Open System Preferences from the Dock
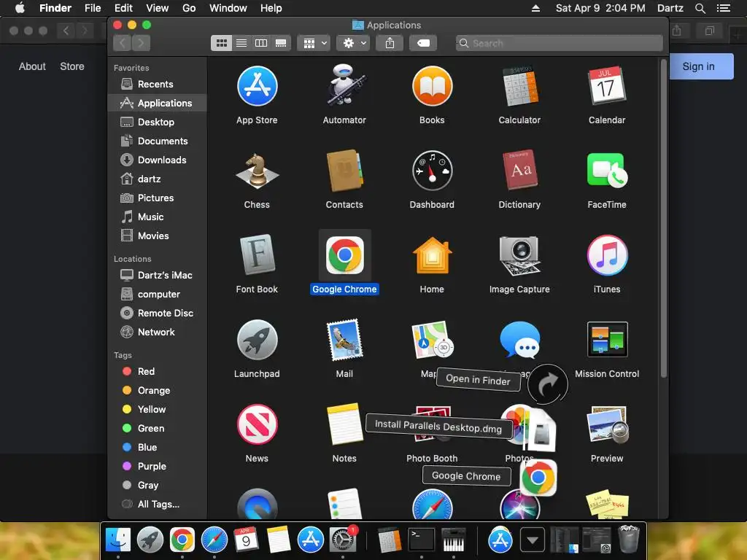Image resolution: width=747 pixels, height=560 pixels. point(343,540)
